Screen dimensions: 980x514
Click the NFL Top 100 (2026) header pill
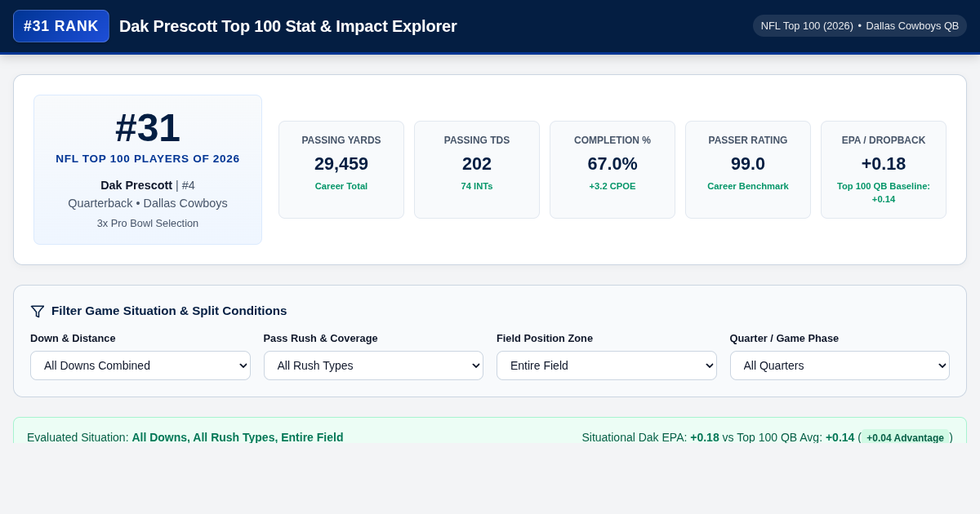tap(860, 26)
